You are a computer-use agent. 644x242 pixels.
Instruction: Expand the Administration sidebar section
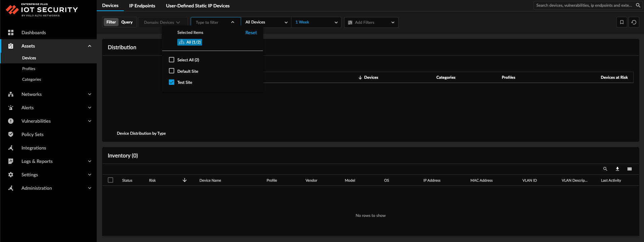(x=90, y=188)
